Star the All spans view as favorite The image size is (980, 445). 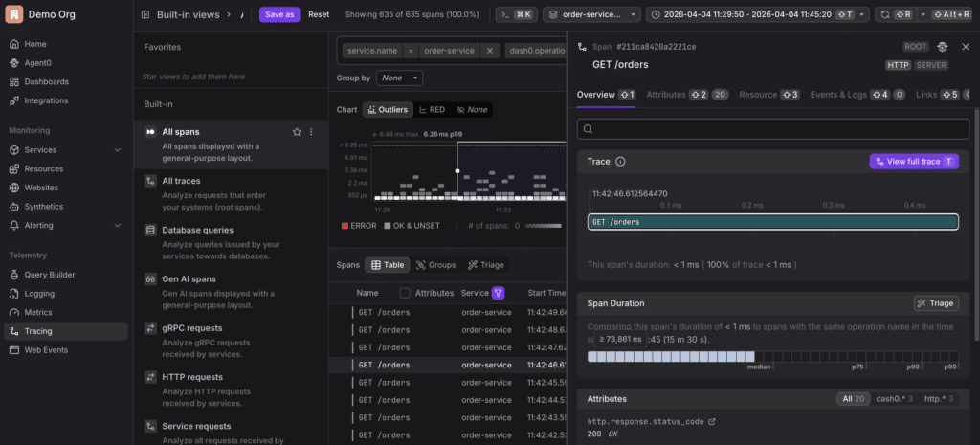(297, 132)
